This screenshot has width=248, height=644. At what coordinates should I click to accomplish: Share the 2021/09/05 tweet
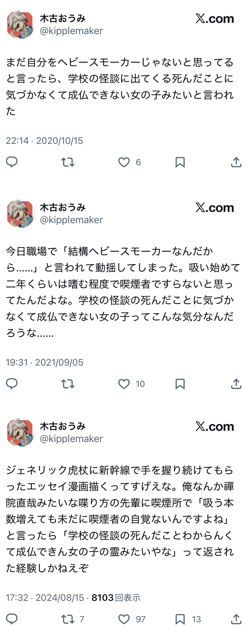(236, 383)
